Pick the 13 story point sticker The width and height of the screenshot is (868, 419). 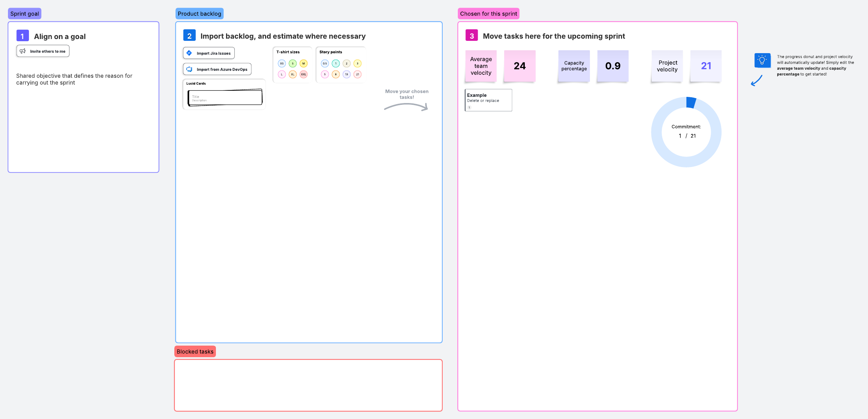point(346,74)
